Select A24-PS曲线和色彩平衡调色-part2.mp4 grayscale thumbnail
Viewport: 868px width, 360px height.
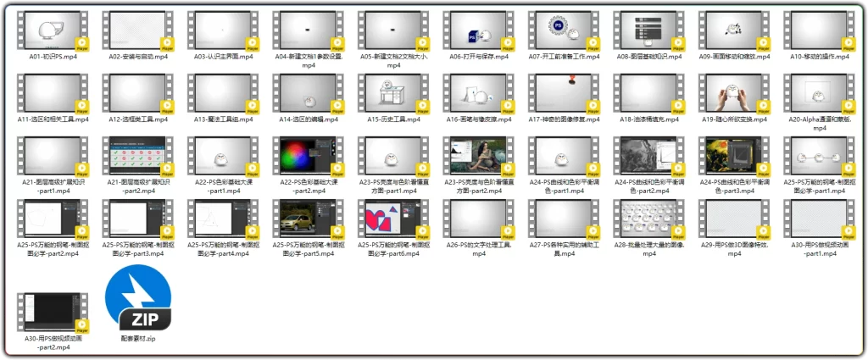pyautogui.click(x=649, y=157)
